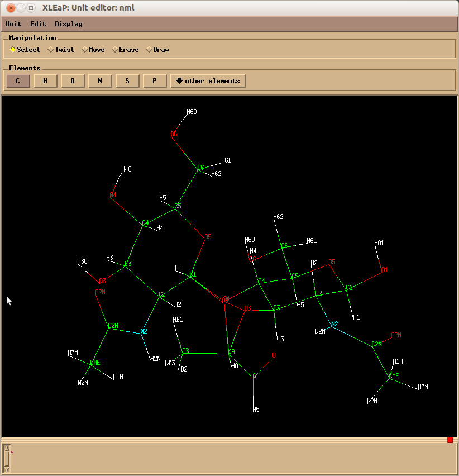459x476 pixels.
Task: Pick the Oxygen element button
Action: pos(73,81)
